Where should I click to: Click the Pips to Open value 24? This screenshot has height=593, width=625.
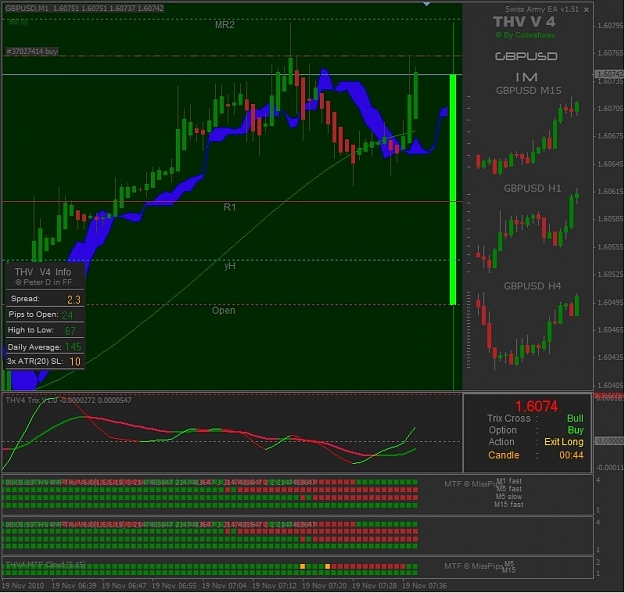point(67,315)
